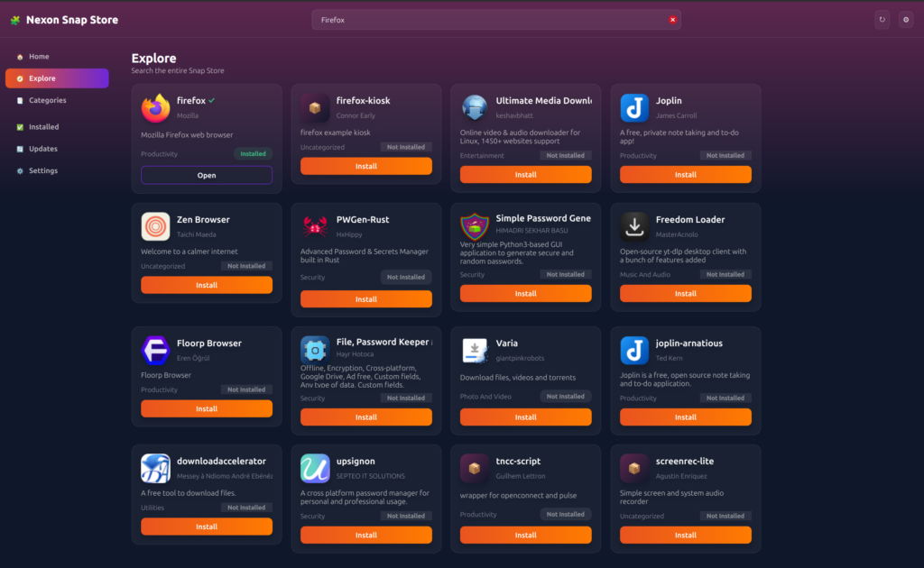Click the Freedom Loader title
The height and width of the screenshot is (568, 924).
(x=690, y=220)
